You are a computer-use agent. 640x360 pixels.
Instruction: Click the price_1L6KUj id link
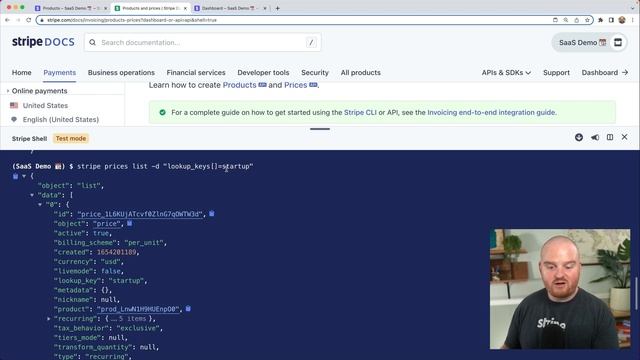[x=140, y=214]
